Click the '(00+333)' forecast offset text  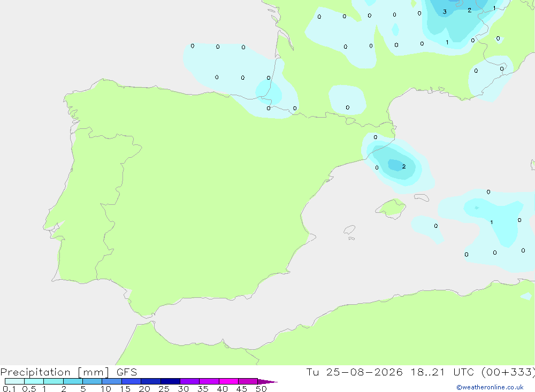click(x=508, y=372)
